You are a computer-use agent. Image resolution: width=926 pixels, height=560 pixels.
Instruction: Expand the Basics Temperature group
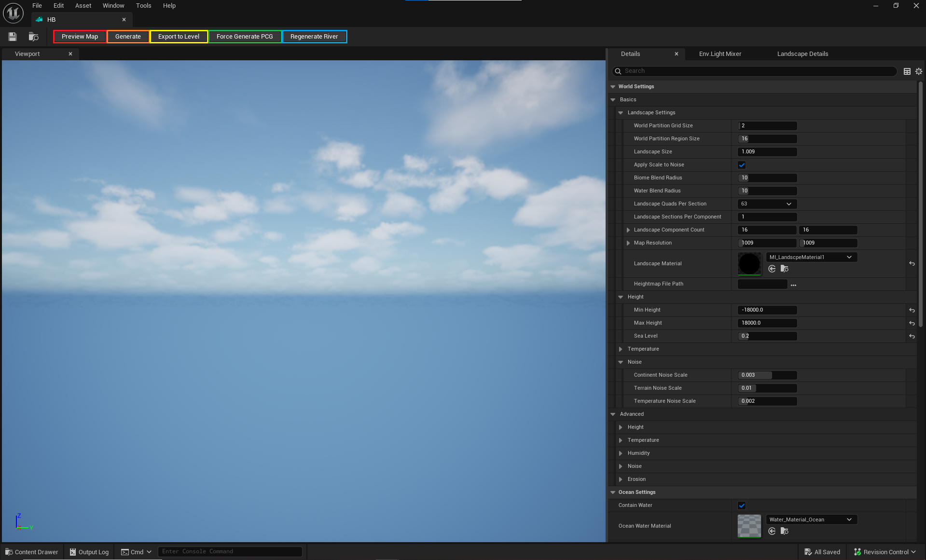pyautogui.click(x=621, y=349)
